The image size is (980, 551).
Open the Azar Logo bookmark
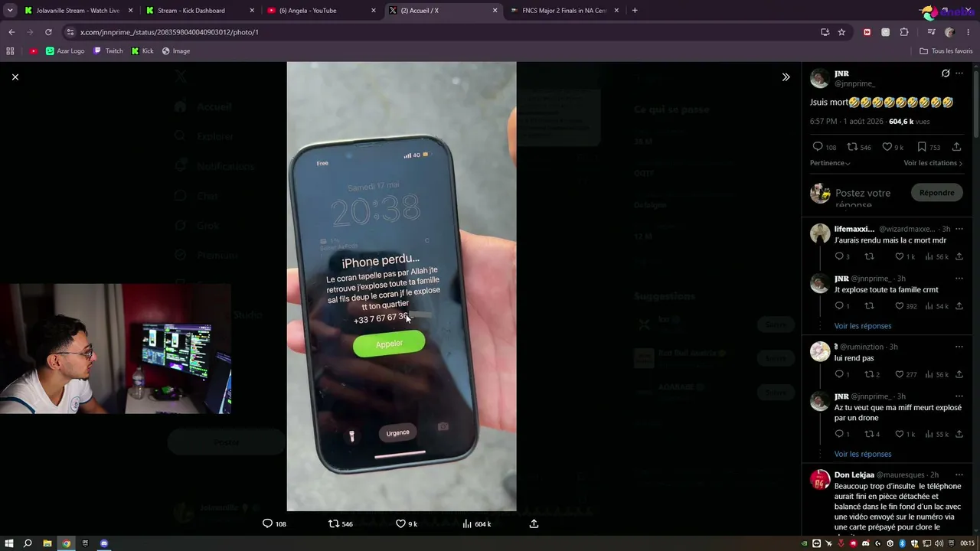pos(65,51)
